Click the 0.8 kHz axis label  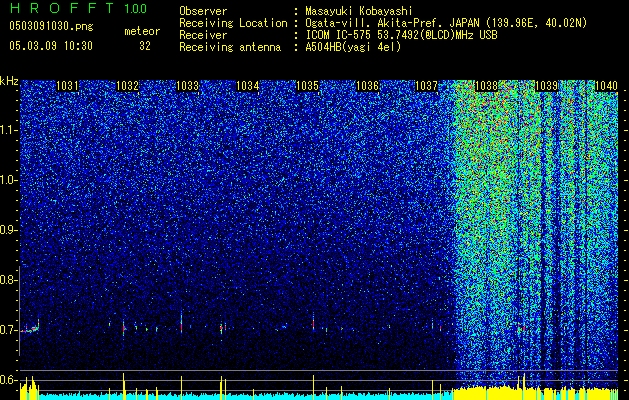(9, 280)
